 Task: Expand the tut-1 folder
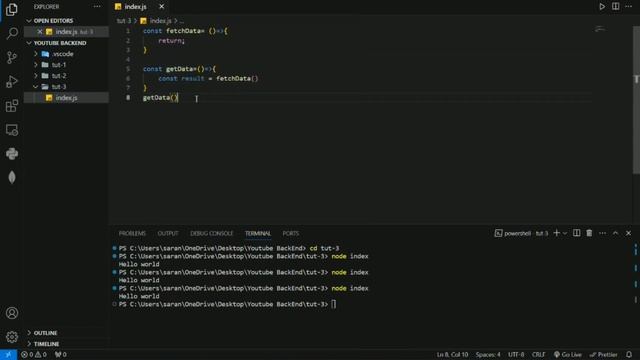click(59, 65)
